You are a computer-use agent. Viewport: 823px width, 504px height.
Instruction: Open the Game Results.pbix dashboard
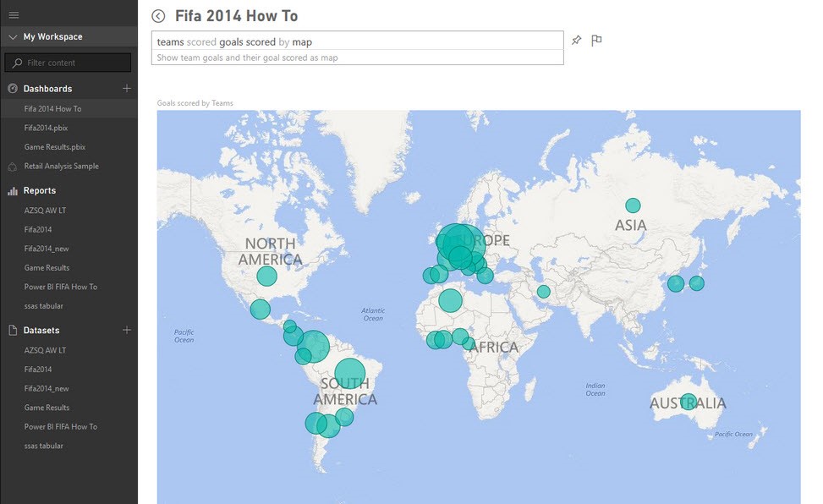(55, 147)
